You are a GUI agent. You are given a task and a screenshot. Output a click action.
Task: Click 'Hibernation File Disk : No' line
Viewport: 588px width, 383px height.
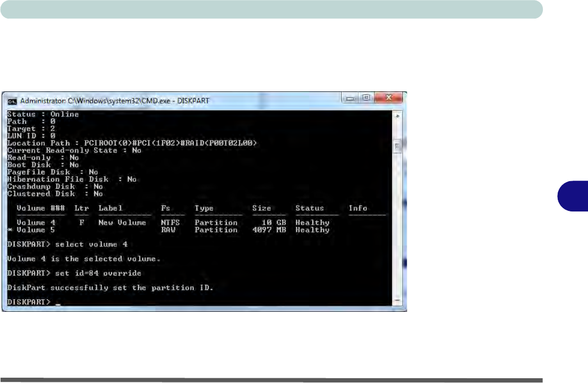coord(72,180)
